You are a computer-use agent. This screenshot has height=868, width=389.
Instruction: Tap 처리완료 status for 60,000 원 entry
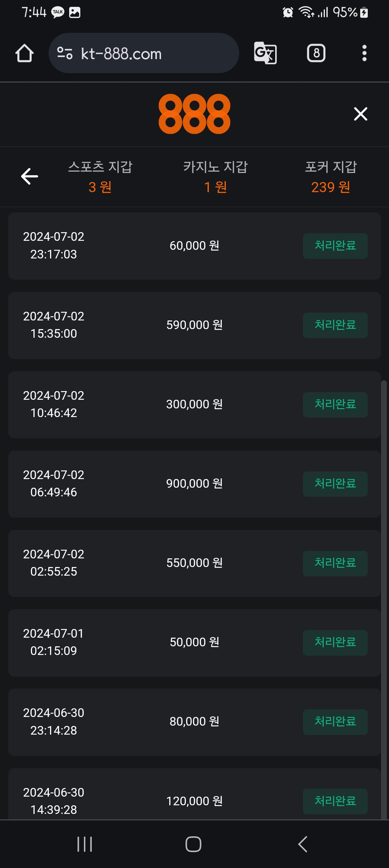pyautogui.click(x=335, y=246)
